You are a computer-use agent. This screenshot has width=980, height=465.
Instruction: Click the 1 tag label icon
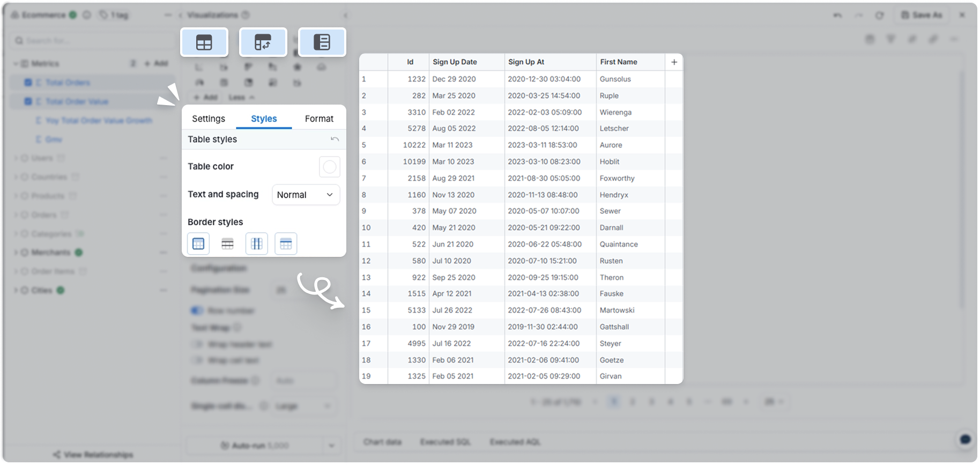[103, 15]
